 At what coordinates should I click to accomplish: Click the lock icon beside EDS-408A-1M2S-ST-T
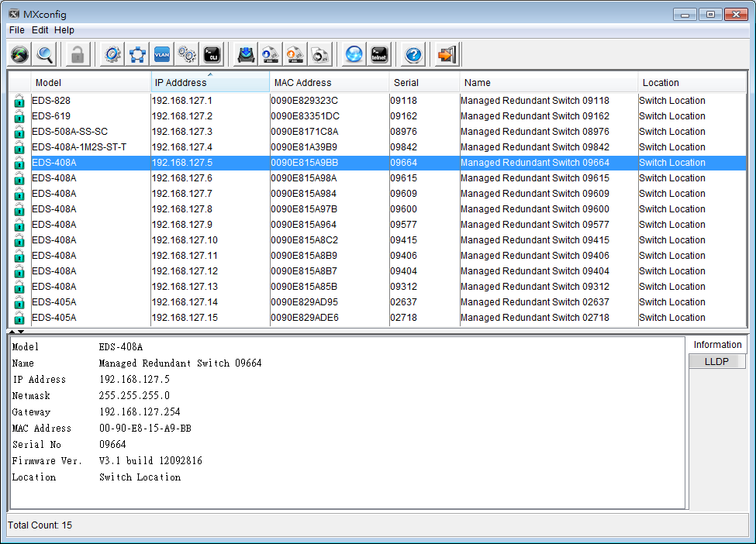tap(19, 147)
